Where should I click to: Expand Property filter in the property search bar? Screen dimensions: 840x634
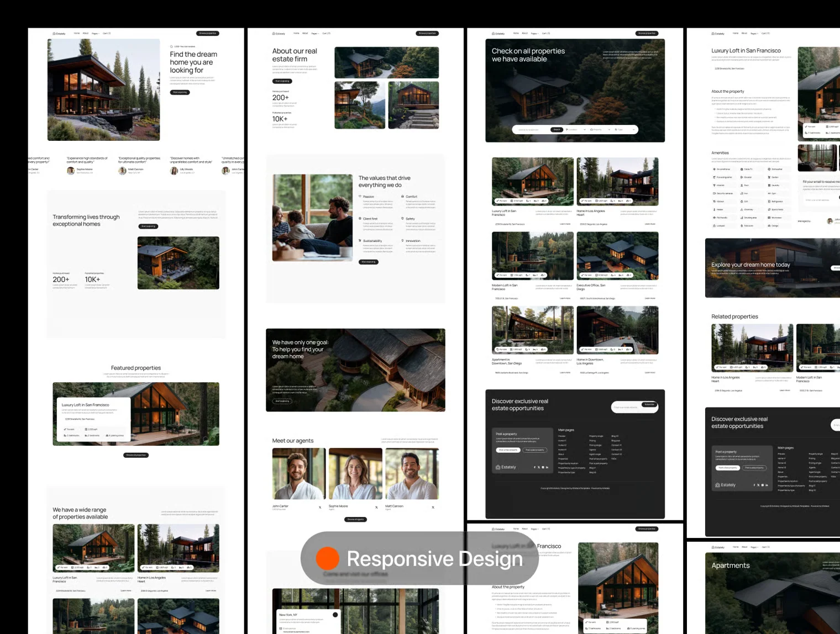600,130
